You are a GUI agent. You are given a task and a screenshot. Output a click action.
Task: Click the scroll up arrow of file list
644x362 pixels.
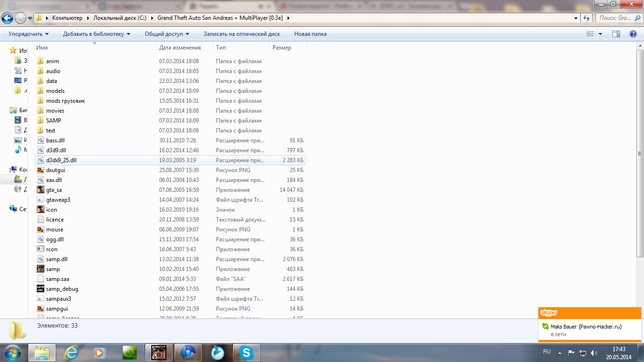click(640, 45)
